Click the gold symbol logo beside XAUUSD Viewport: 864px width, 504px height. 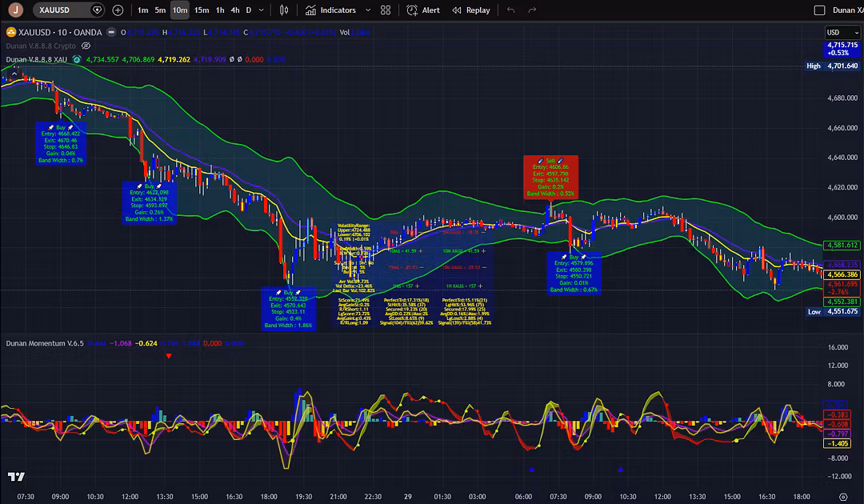click(11, 33)
